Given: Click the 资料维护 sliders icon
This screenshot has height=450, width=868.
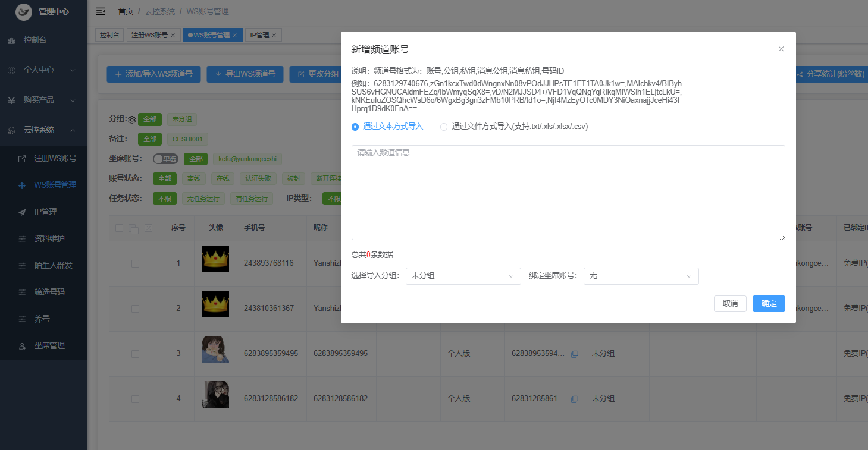Looking at the screenshot, I should 22,238.
